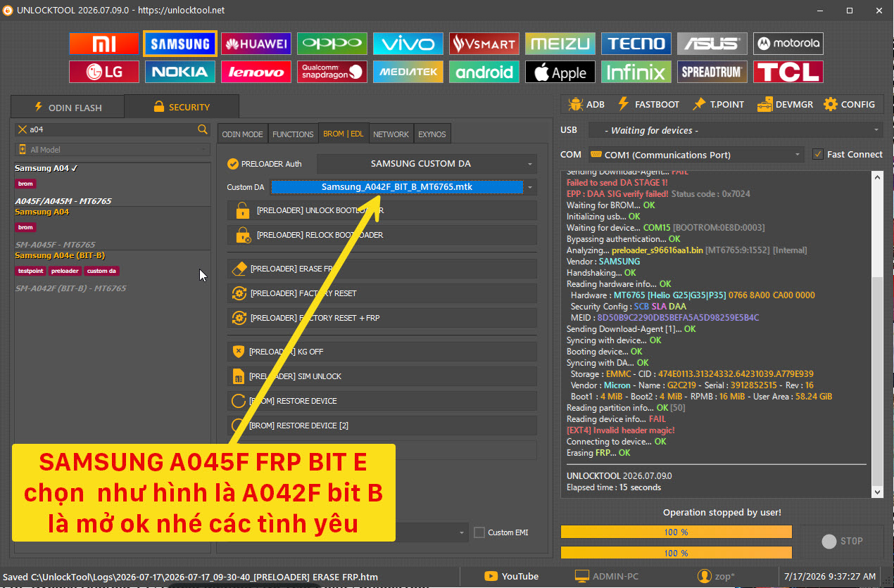Image resolution: width=894 pixels, height=588 pixels.
Task: Select the Samsung brand logo
Action: [x=180, y=44]
